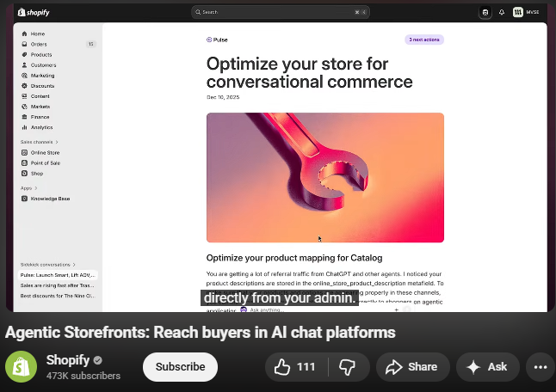Click the Sidekick icon in top bar
This screenshot has height=392, width=556.
485,12
